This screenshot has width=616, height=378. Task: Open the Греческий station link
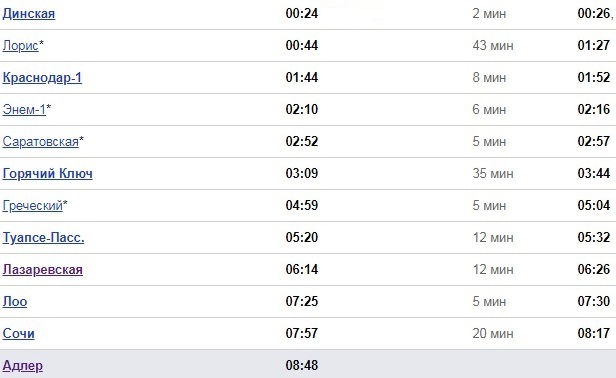[x=33, y=206]
